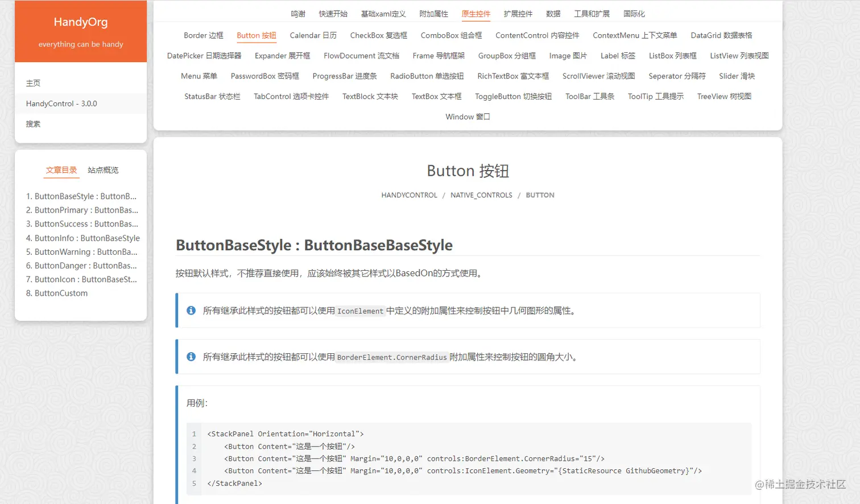The width and height of the screenshot is (860, 504).
Task: Open ContextMenu 上下文菜单 page
Action: click(635, 35)
